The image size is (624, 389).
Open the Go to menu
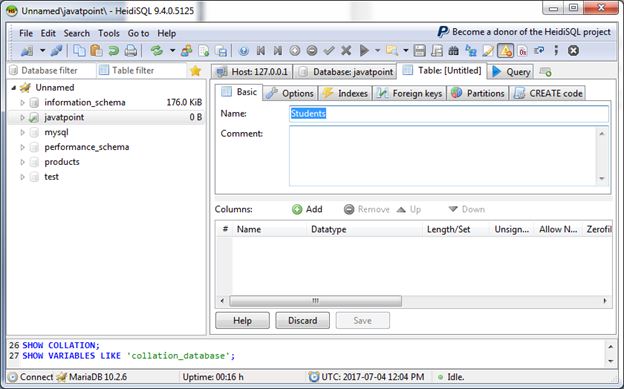138,33
